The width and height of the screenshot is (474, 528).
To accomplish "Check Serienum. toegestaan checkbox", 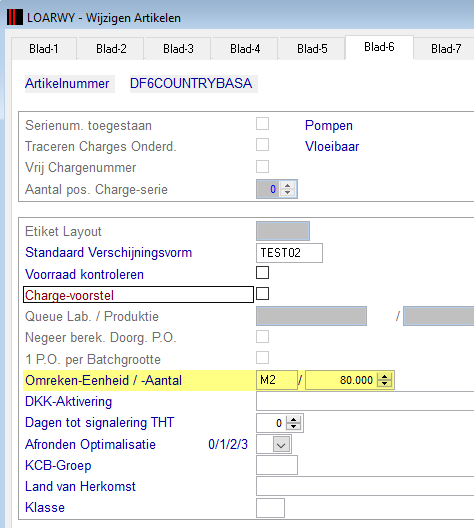I will click(263, 124).
